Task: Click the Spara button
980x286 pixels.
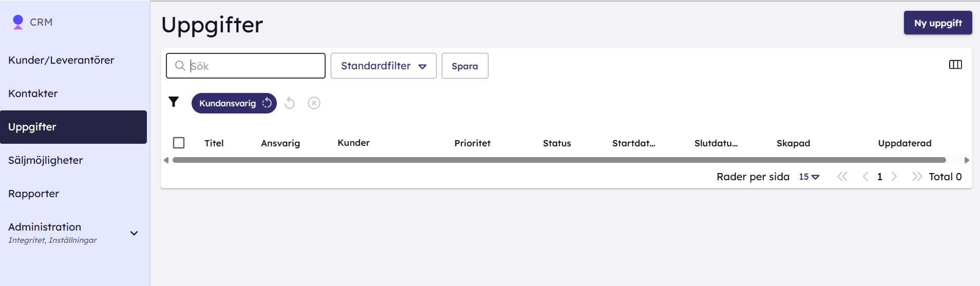Action: pyautogui.click(x=465, y=66)
